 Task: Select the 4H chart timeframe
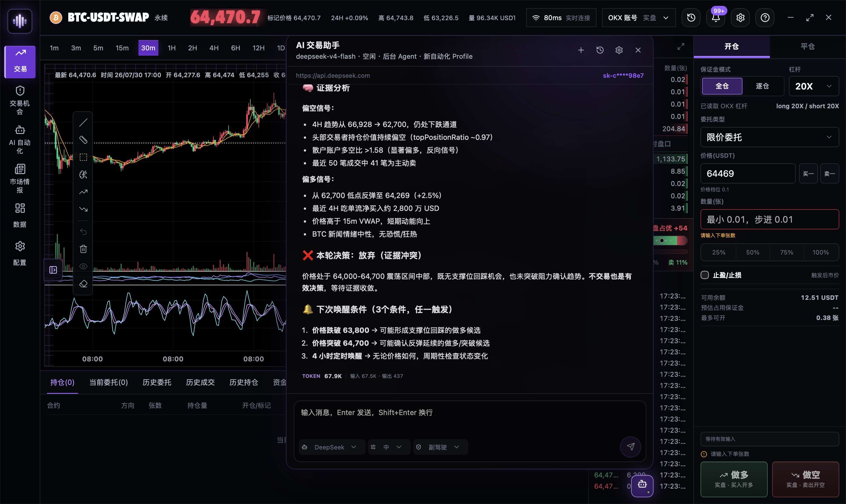click(214, 48)
